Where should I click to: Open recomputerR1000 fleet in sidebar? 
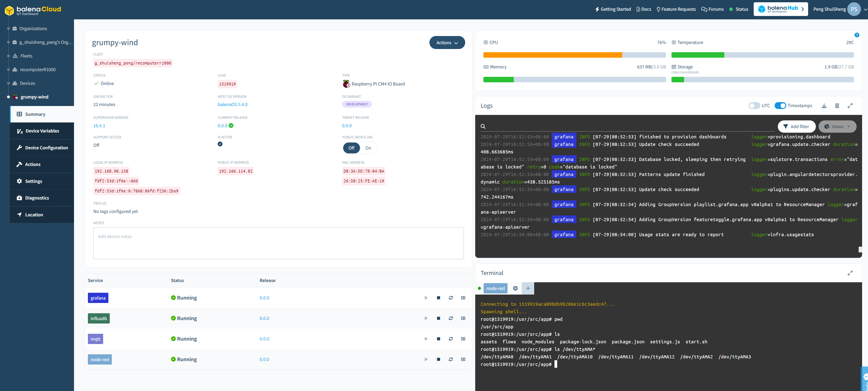(37, 70)
